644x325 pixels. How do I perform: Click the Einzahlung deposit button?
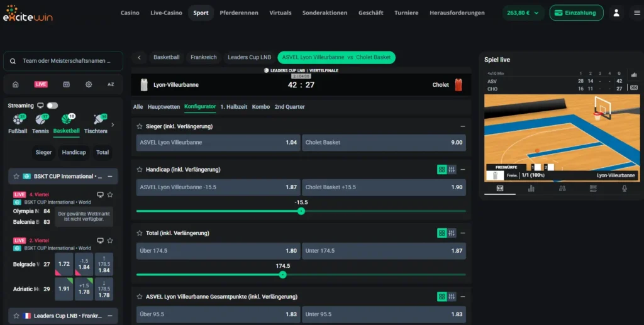coord(577,13)
